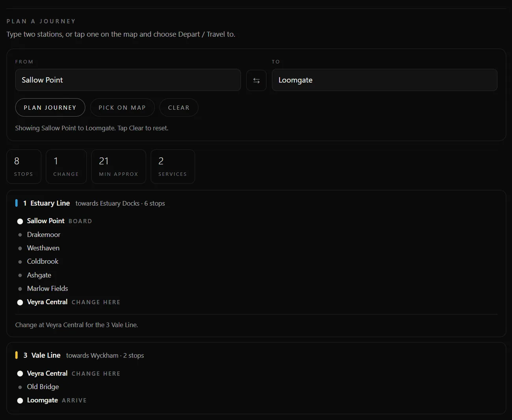Select the Old Bridge stop

[43, 387]
